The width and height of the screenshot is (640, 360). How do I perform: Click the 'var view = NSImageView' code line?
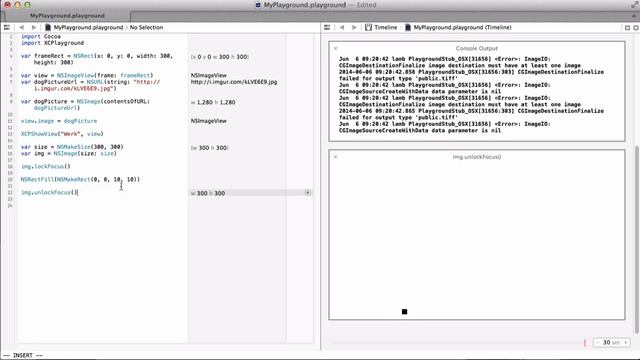pyautogui.click(x=87, y=76)
